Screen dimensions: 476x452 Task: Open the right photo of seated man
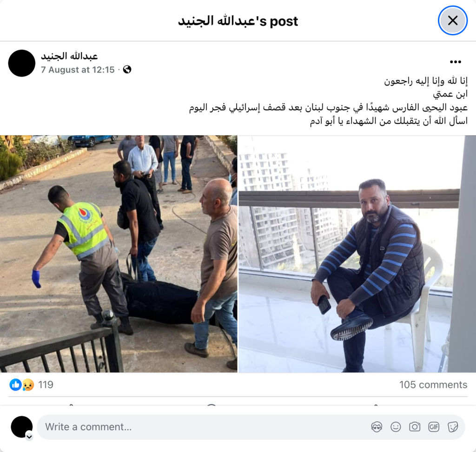click(357, 254)
